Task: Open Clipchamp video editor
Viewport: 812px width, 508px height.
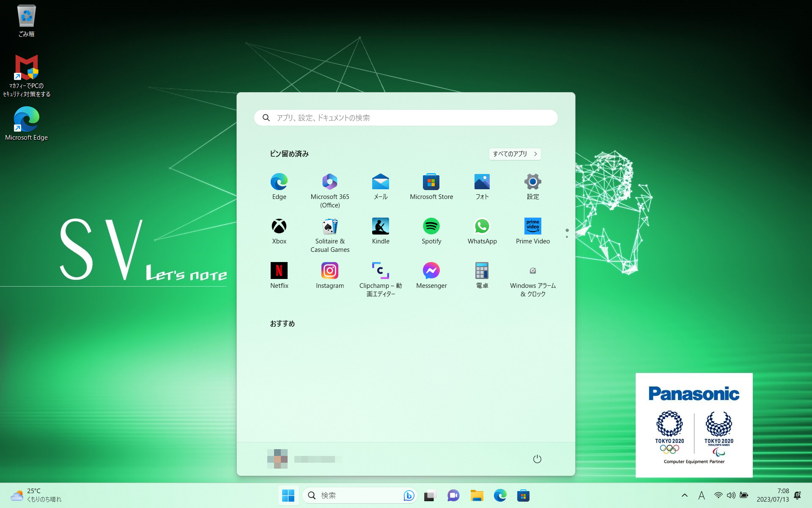Action: coord(381,279)
